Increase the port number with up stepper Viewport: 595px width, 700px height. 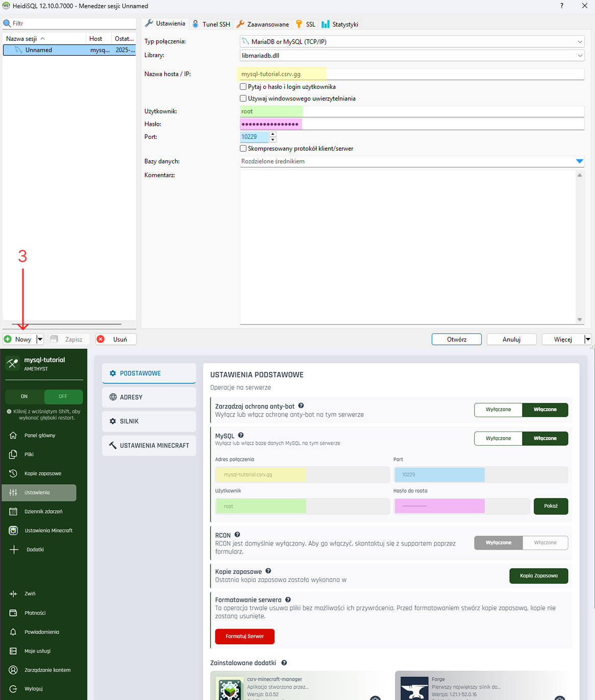click(x=273, y=134)
